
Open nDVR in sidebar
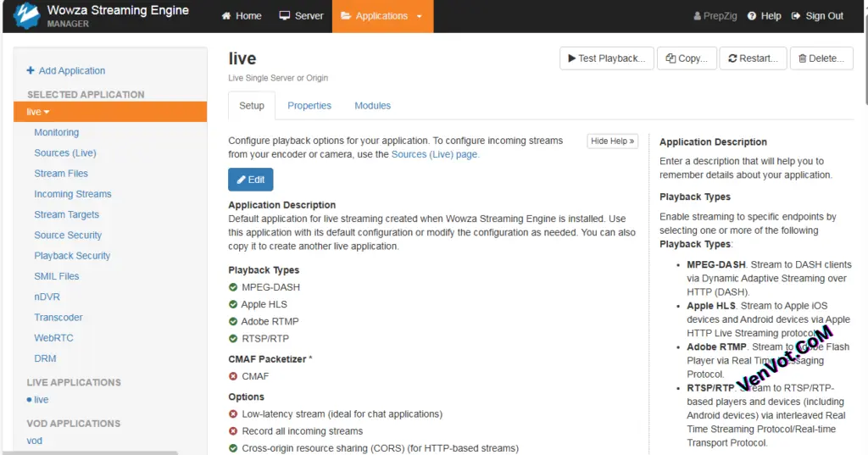[47, 297]
